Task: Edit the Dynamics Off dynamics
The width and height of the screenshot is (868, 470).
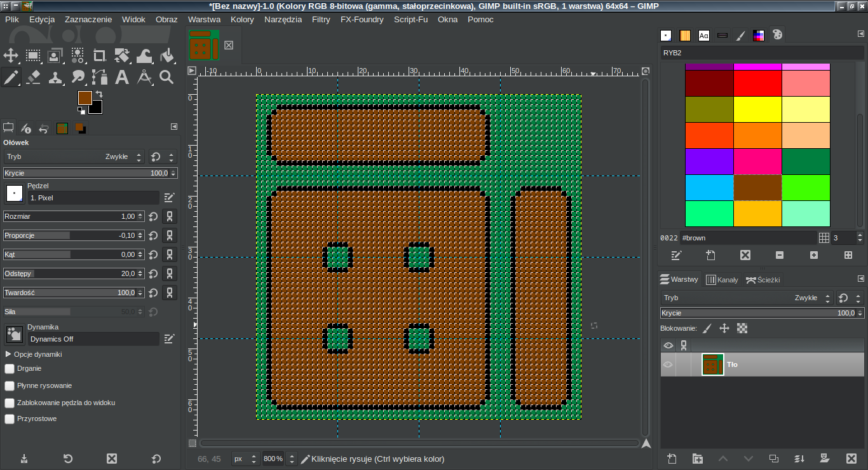Action: pyautogui.click(x=169, y=339)
